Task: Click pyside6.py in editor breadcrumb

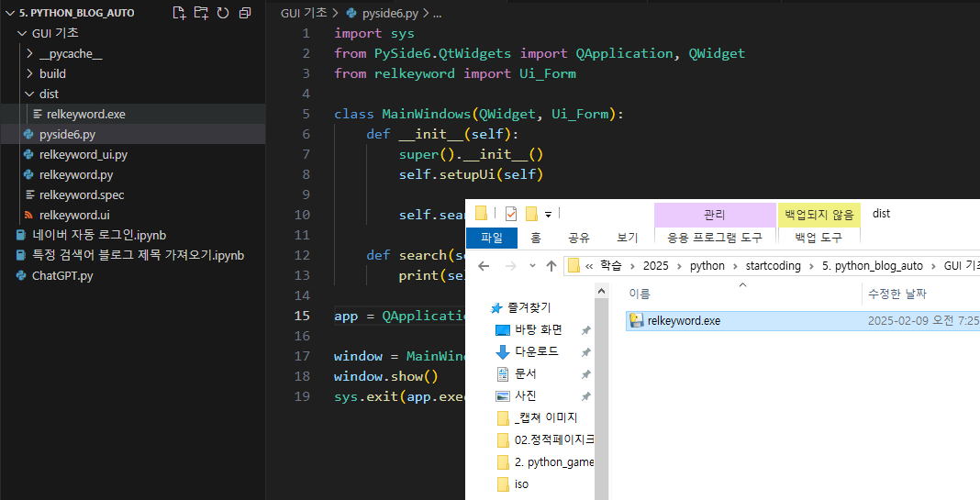Action: point(390,13)
